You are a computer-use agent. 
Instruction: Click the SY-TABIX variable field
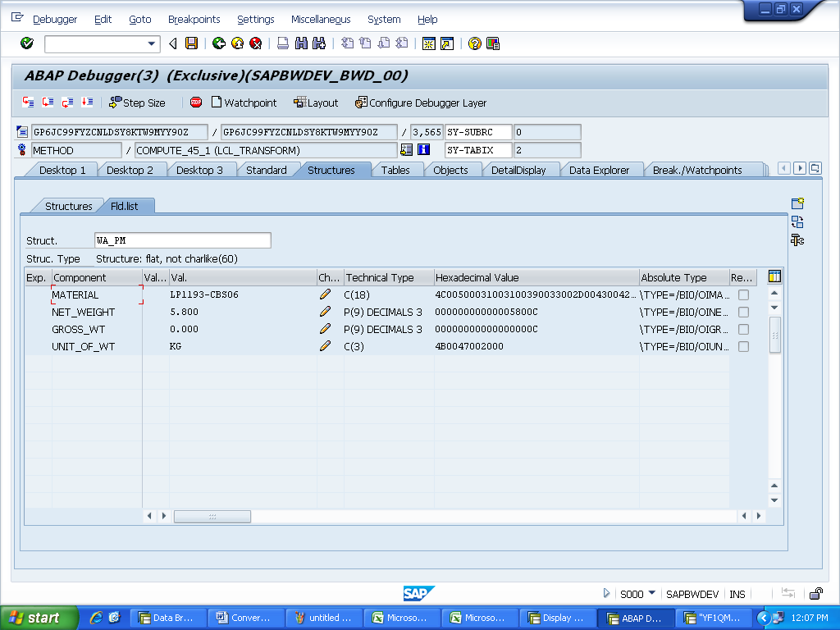click(x=478, y=151)
